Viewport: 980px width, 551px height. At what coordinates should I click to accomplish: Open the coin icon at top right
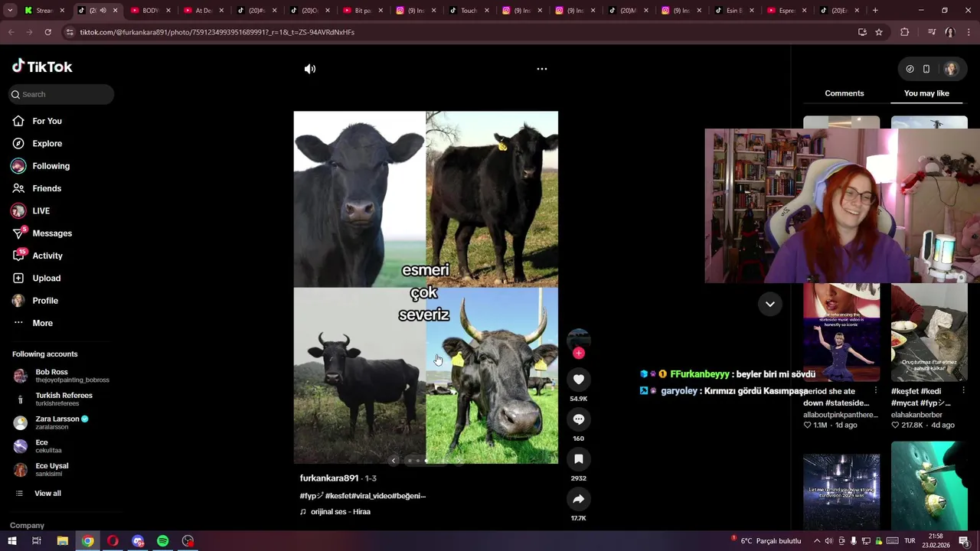point(910,69)
